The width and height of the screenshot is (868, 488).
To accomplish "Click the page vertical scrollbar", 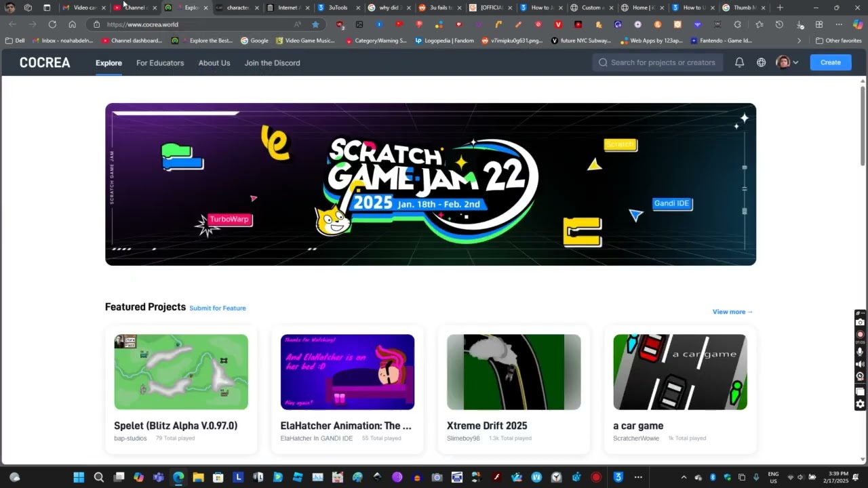I will 863,125.
